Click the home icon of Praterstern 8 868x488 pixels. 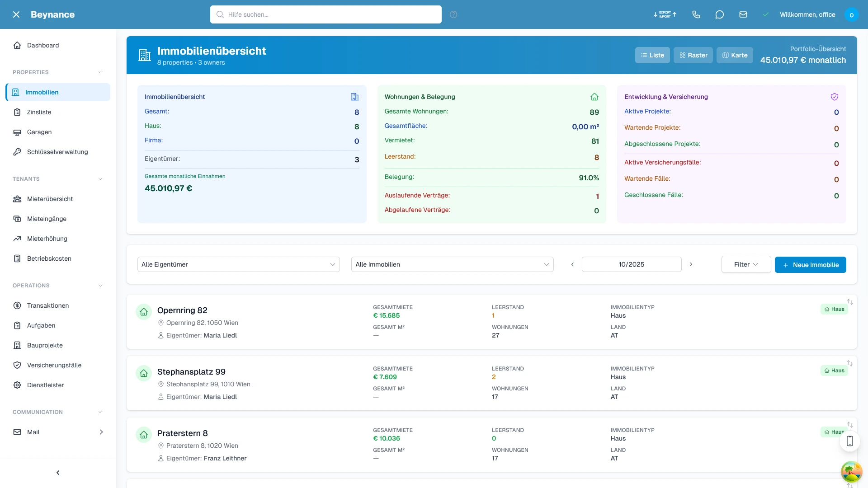[x=144, y=435]
